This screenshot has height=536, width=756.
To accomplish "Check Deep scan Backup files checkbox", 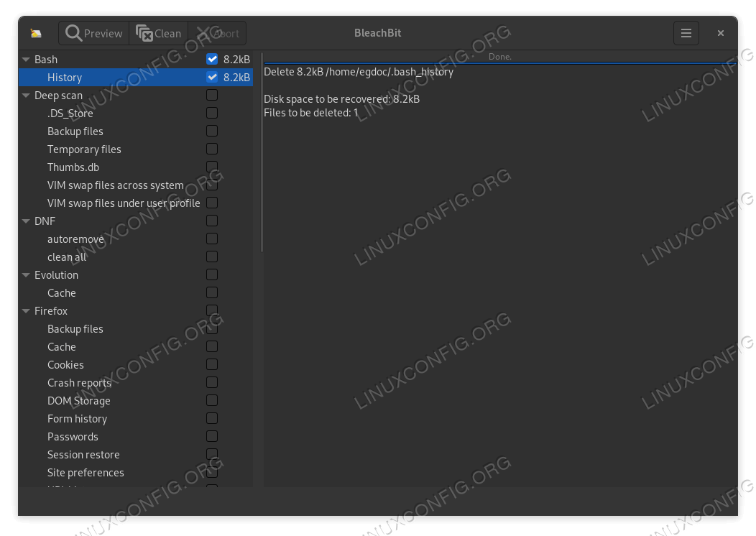I will point(212,131).
